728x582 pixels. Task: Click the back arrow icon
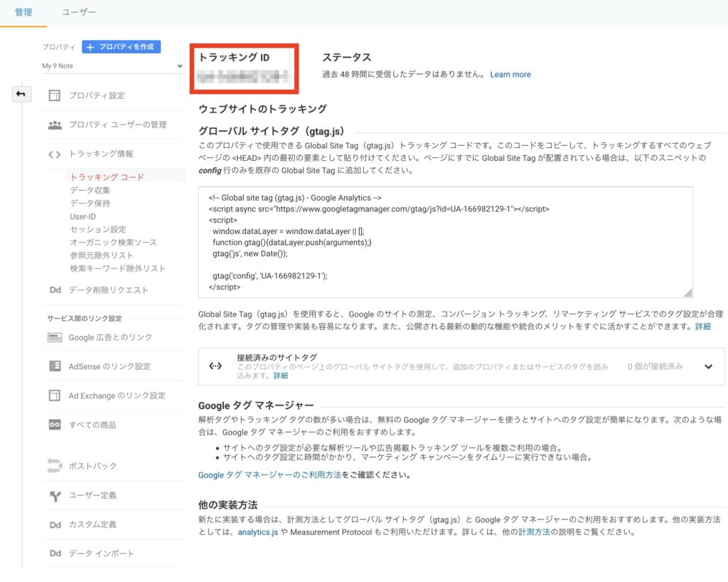point(21,94)
